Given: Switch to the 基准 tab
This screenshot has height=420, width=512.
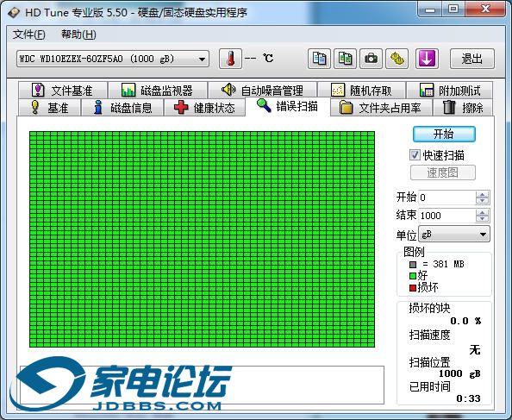Looking at the screenshot, I should [x=50, y=108].
